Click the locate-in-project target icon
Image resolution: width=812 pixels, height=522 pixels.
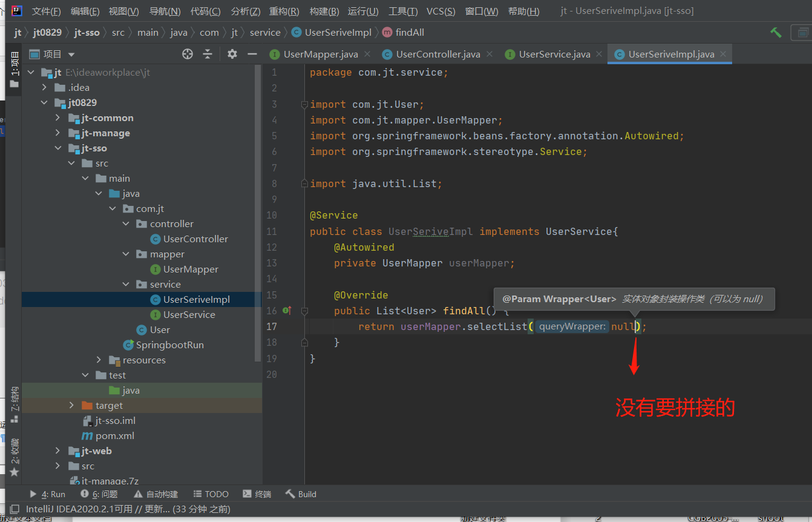click(188, 54)
